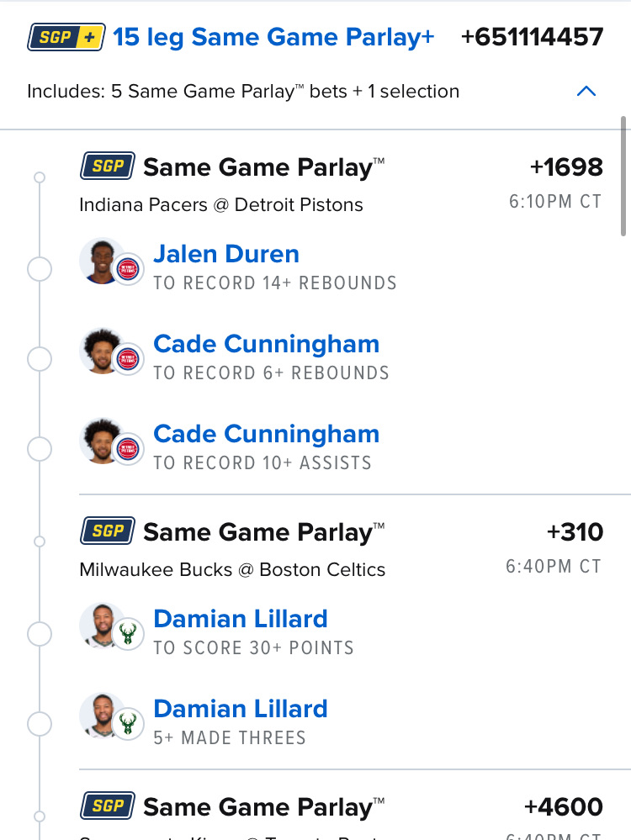
Task: Open Damian Lillard link for 5+ made threes
Action: pyautogui.click(x=240, y=709)
